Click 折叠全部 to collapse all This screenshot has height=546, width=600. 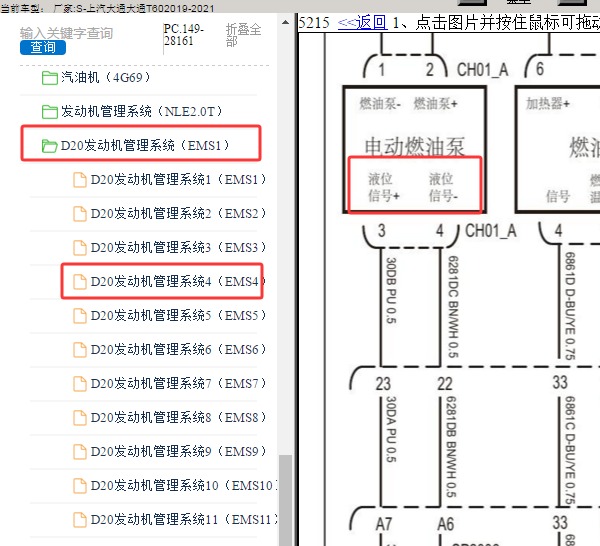(x=243, y=35)
